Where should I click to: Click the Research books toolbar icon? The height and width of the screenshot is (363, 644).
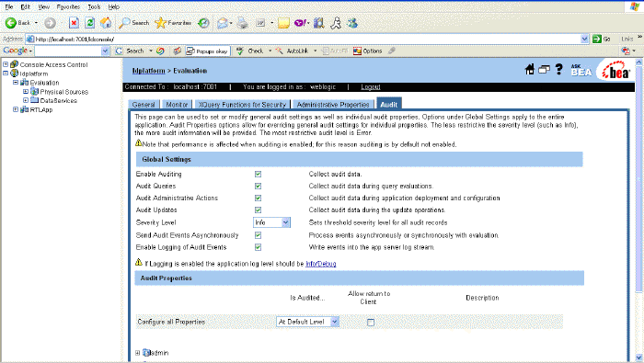click(x=318, y=23)
